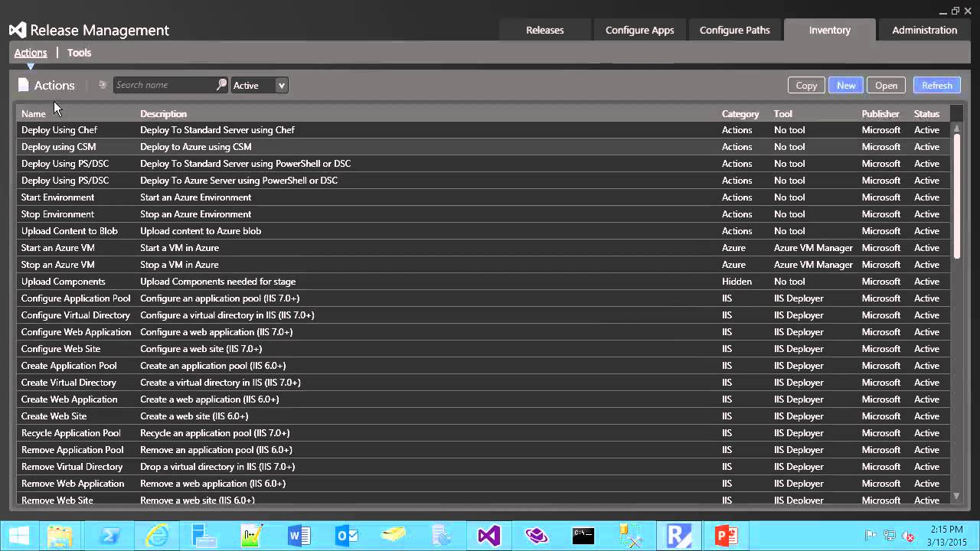The image size is (980, 551).
Task: Click the vertical scrollbar thumb of the list
Action: pyautogui.click(x=956, y=197)
